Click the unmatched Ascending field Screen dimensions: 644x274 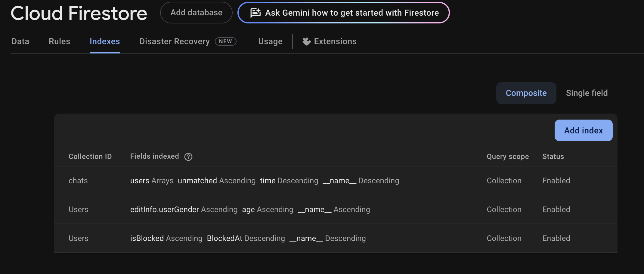[217, 181]
